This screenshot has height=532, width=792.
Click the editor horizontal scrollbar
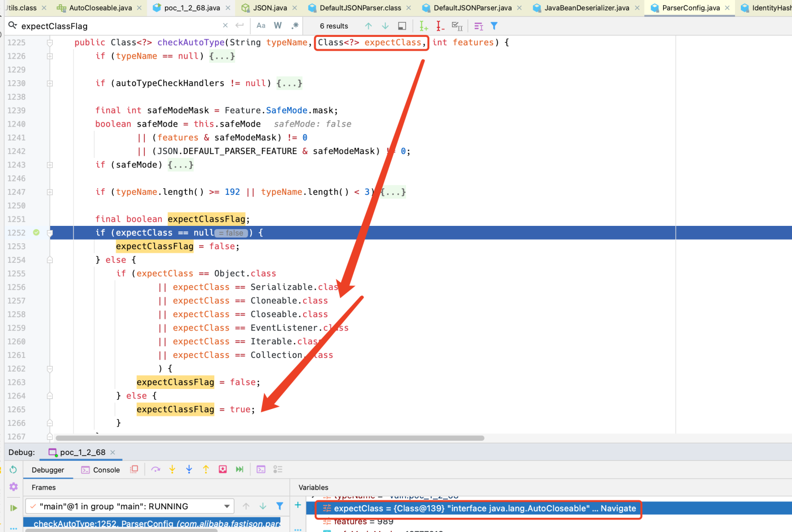270,438
